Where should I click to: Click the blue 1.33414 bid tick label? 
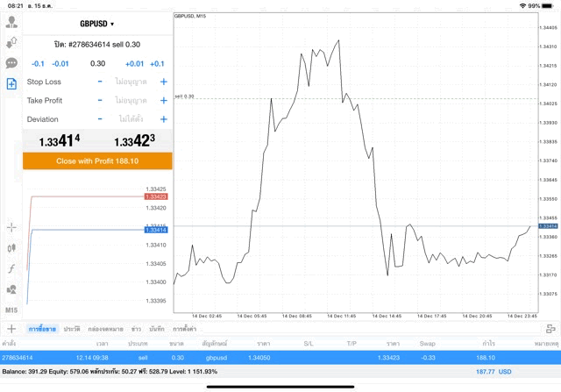click(x=156, y=230)
